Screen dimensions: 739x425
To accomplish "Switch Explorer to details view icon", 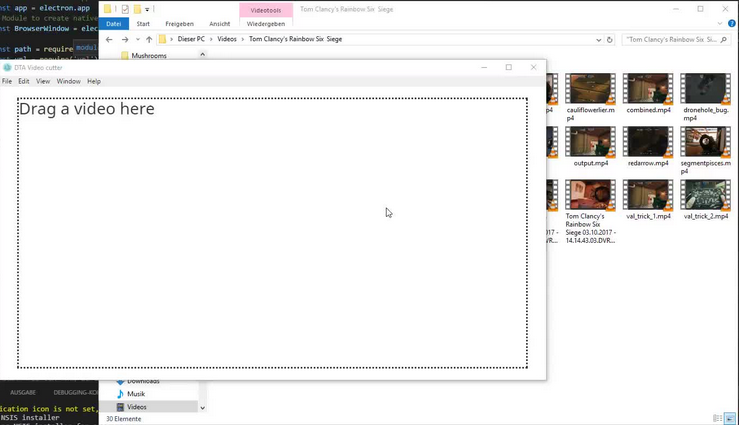I will click(717, 418).
